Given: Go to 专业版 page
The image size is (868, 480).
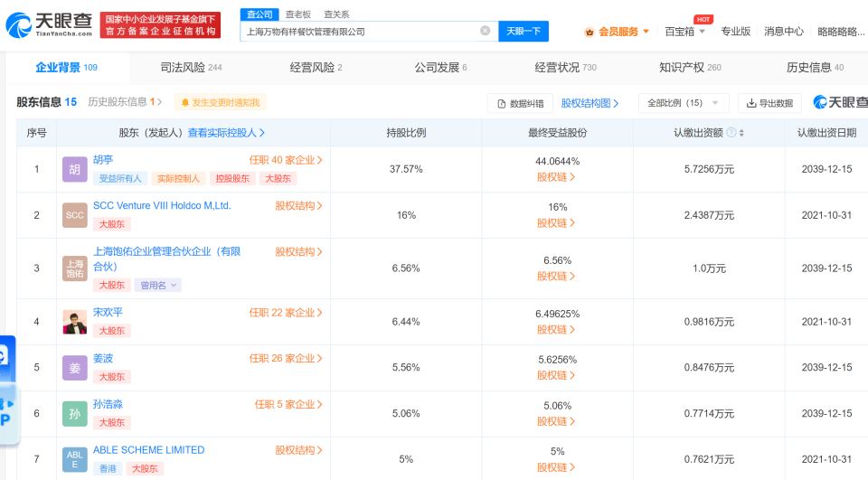Looking at the screenshot, I should (736, 32).
